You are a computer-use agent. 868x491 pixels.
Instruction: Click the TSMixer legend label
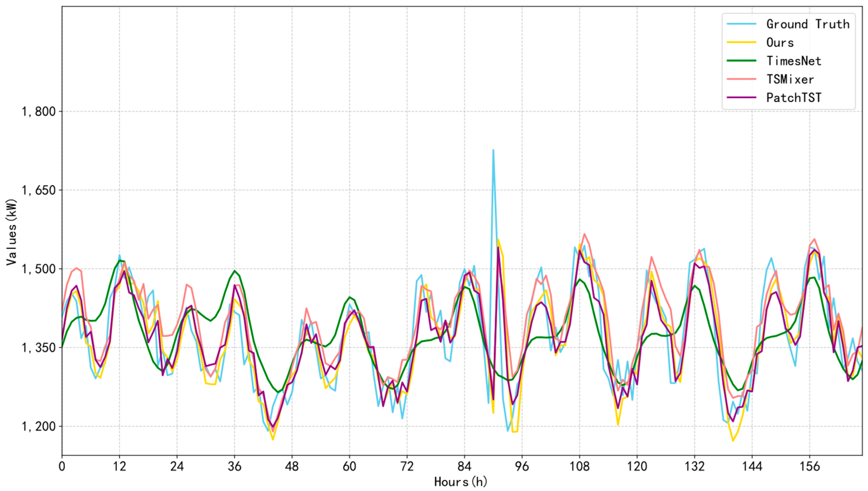(790, 79)
